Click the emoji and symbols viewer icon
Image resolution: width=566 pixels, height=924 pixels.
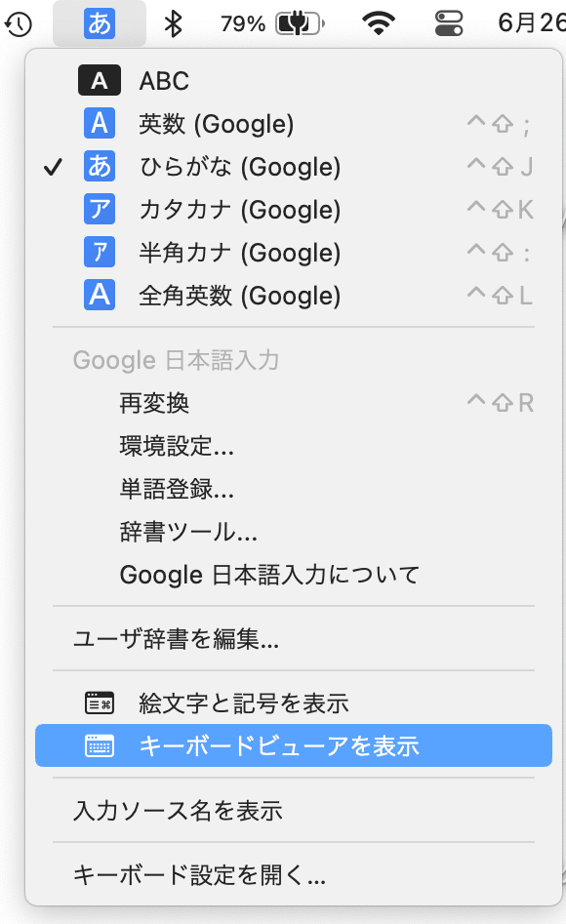coord(100,703)
